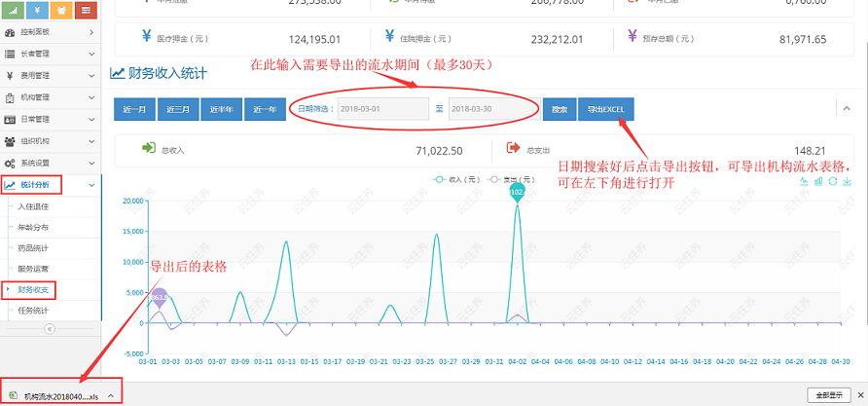Viewport: 868px width, 406px height.
Task: Click the green yen shortcut icon
Action: 38,11
